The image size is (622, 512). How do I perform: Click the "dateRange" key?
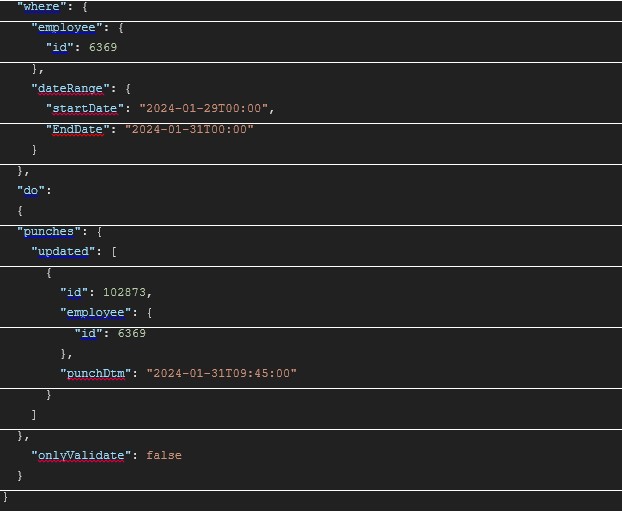pyautogui.click(x=67, y=88)
